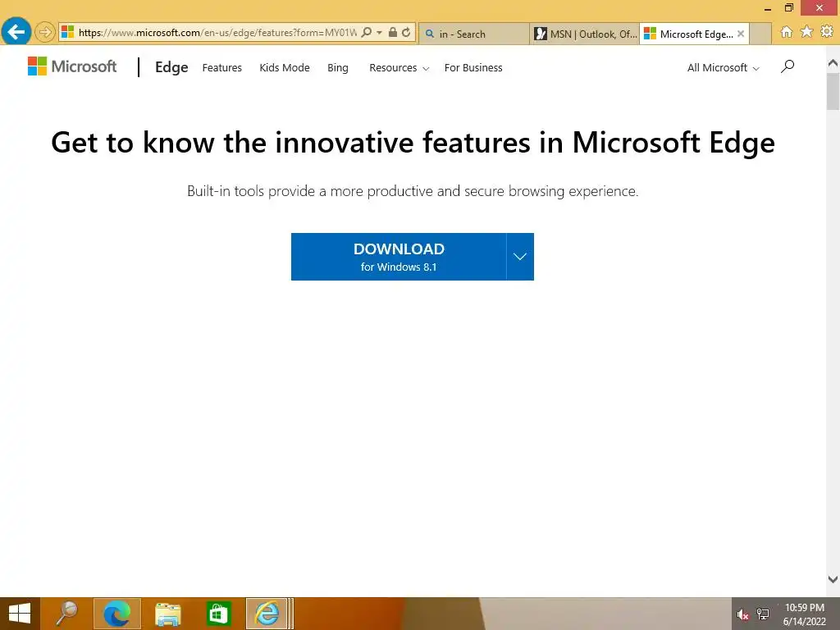The image size is (840, 630).
Task: Minimize the Internet Explorer window
Action: [768, 8]
